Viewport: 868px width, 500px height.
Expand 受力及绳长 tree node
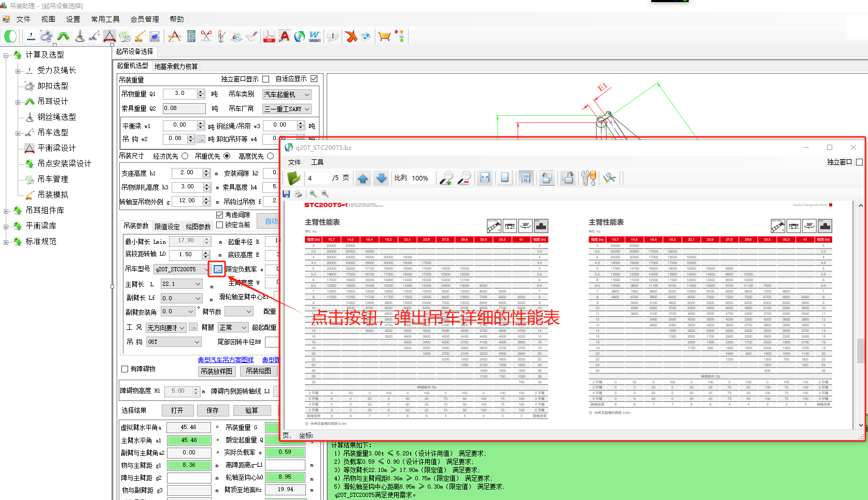pyautogui.click(x=17, y=71)
